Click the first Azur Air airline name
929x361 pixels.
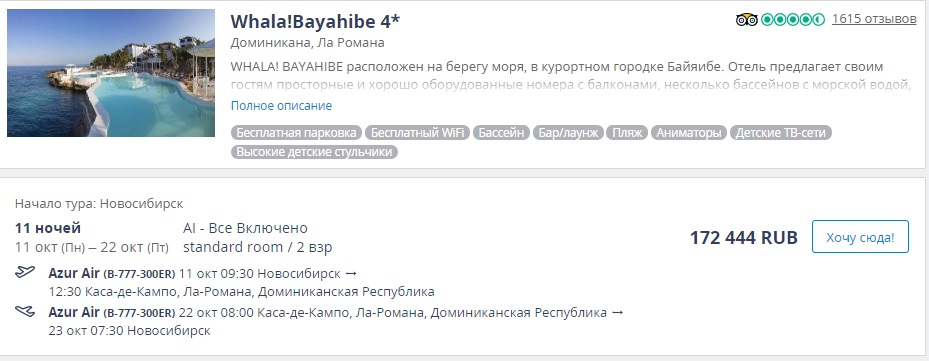(74, 273)
